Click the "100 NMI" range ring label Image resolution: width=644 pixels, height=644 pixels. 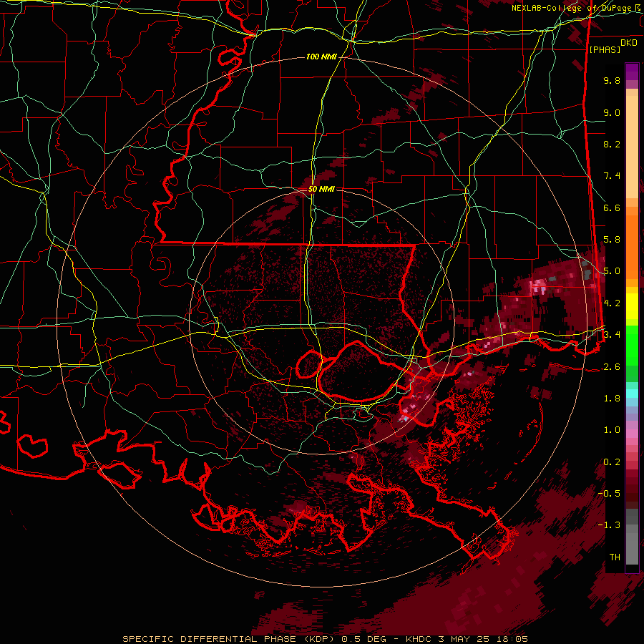[x=321, y=57]
